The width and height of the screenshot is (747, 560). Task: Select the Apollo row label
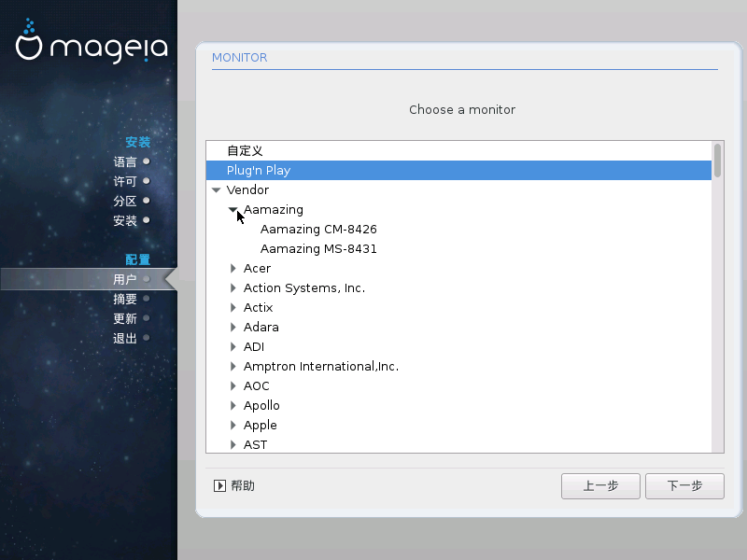click(261, 405)
